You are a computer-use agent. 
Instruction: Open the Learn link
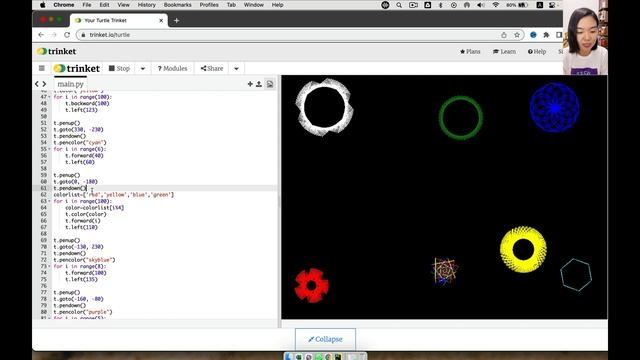point(504,51)
